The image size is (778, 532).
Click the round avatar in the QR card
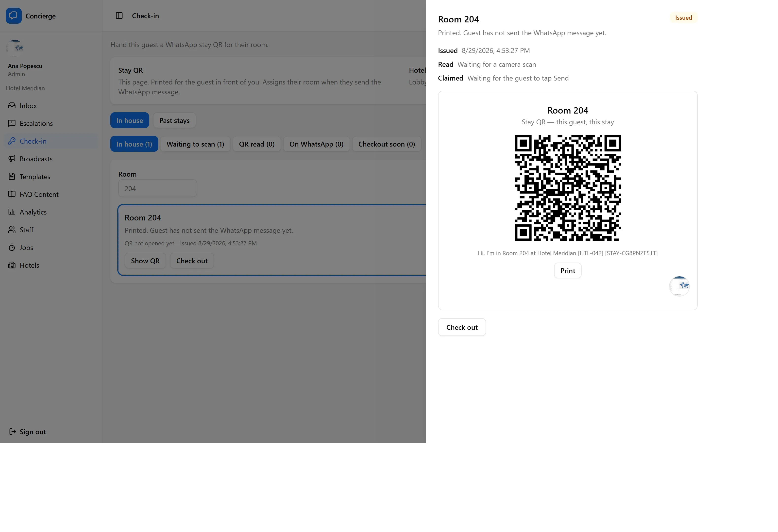point(679,286)
